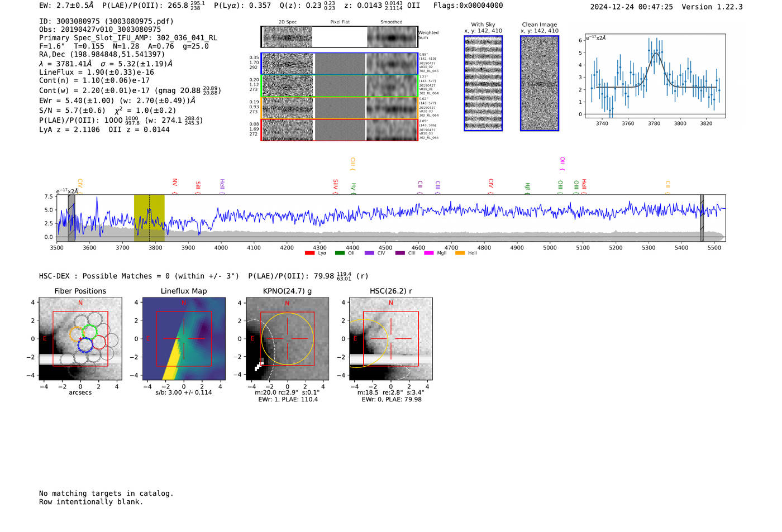Click the ID 3003080975 text line

click(x=106, y=21)
